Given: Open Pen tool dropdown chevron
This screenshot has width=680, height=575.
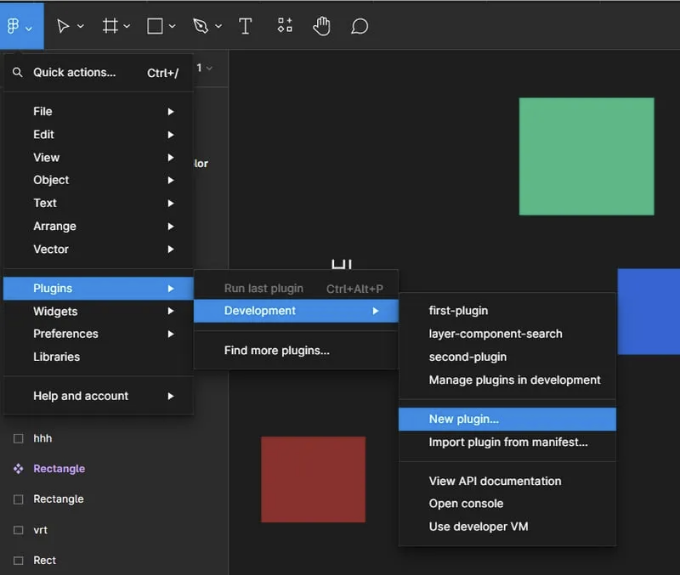Looking at the screenshot, I should 219,26.
